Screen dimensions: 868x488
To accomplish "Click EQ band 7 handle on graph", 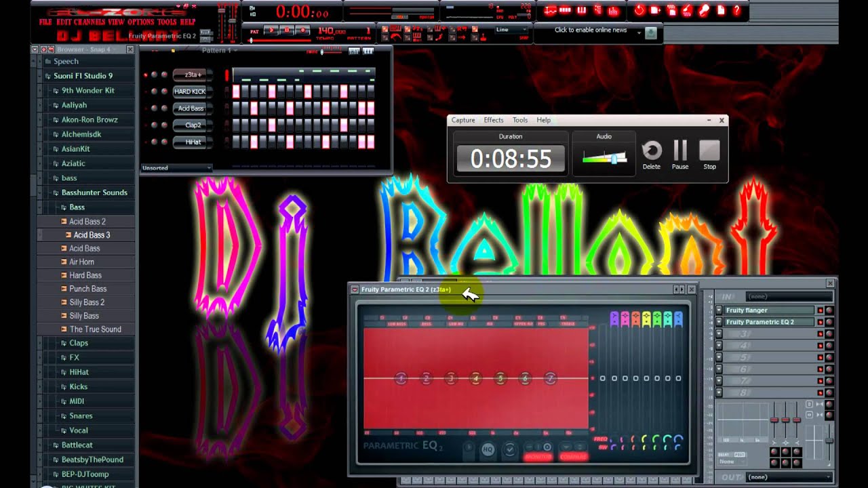I will (551, 379).
